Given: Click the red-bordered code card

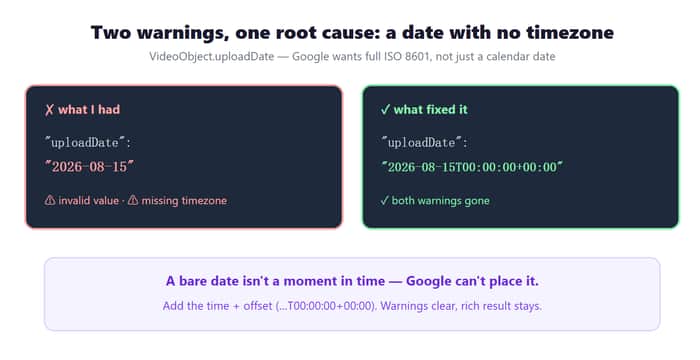Looking at the screenshot, I should click(184, 157).
